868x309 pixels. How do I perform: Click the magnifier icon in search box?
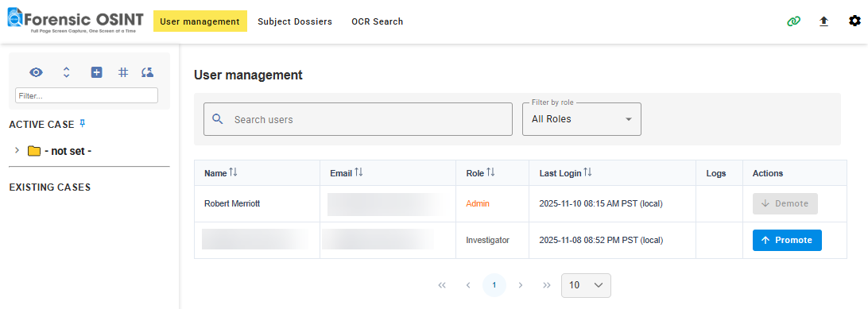coord(218,119)
